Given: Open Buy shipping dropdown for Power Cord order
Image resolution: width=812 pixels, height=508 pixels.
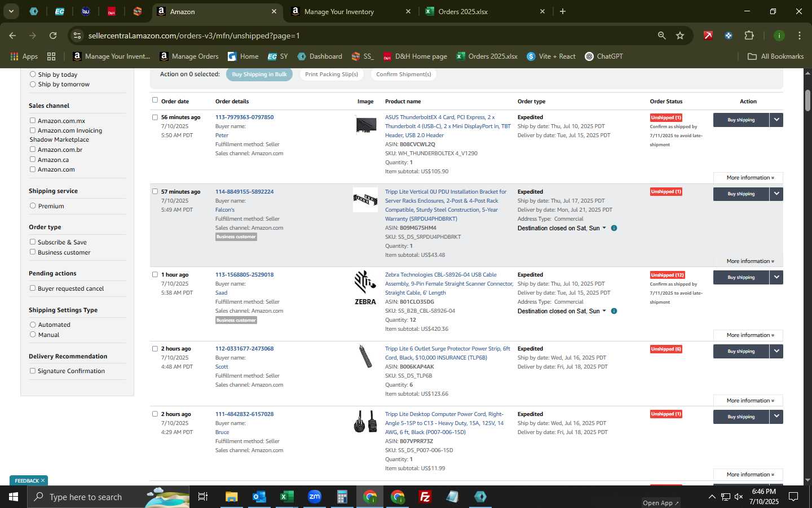Looking at the screenshot, I should 776,417.
